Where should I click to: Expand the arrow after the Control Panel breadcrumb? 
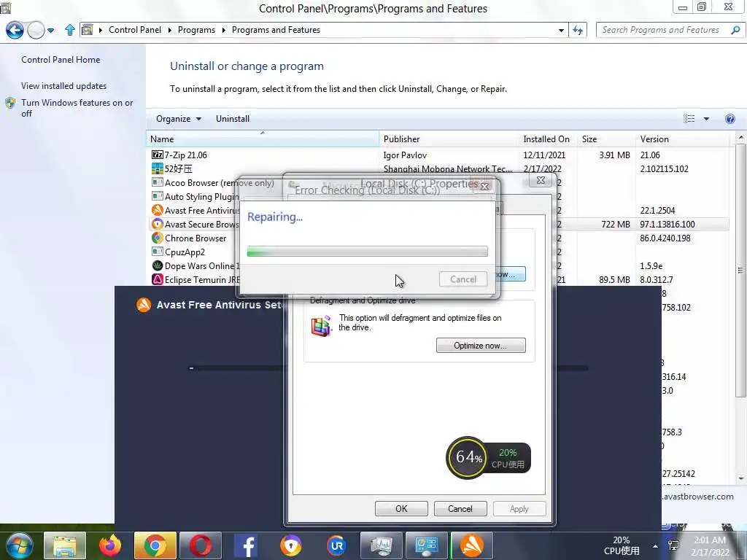169,30
